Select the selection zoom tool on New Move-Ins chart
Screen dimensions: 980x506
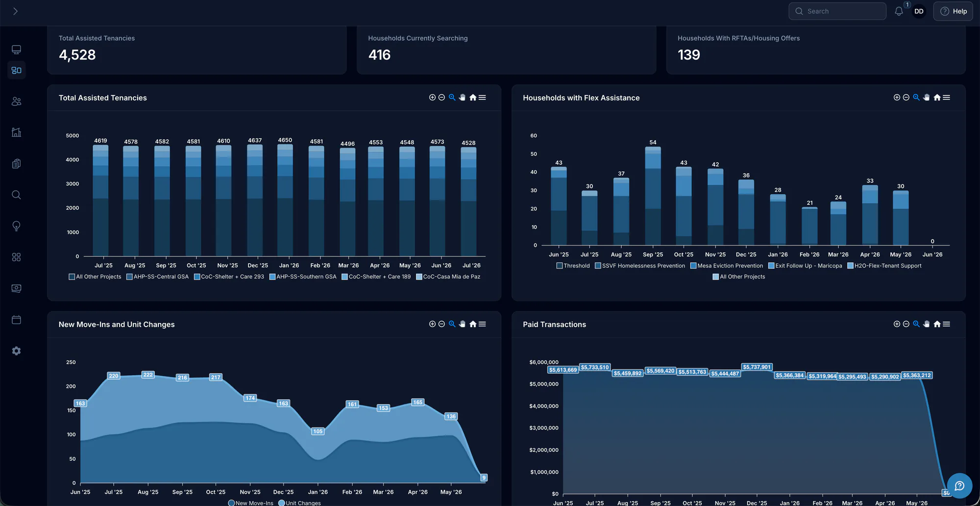[452, 324]
